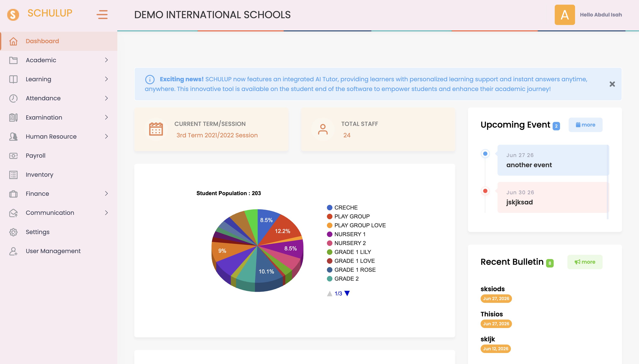Click Hello Abdul Isah user name
This screenshot has height=364, width=639.
(x=600, y=15)
